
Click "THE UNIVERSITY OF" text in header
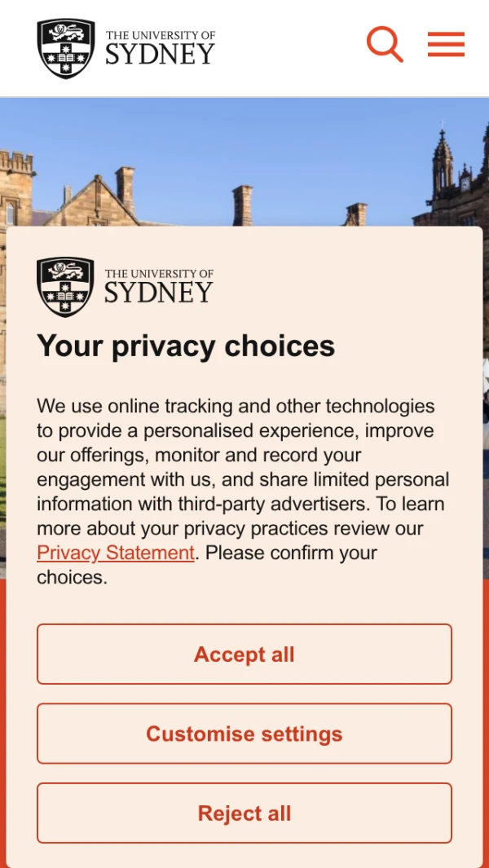tap(161, 36)
